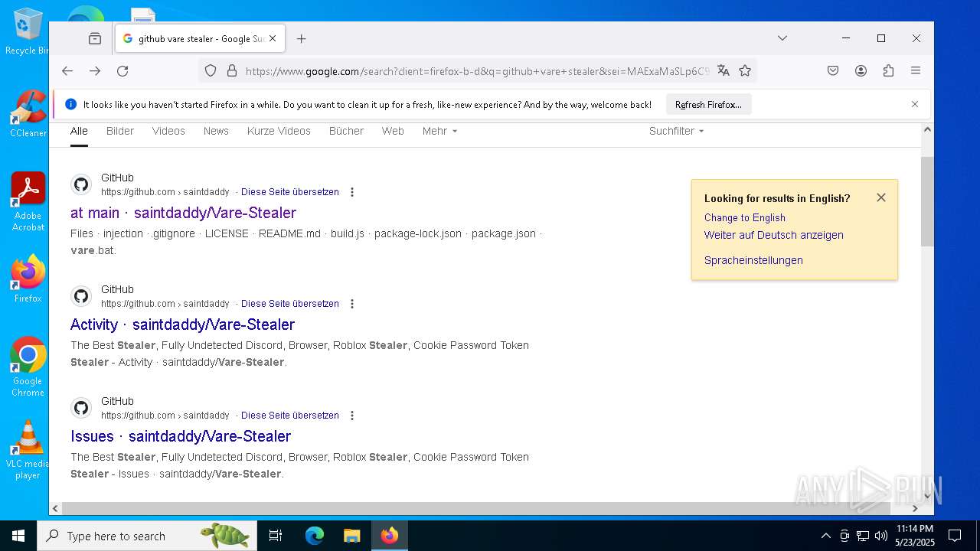This screenshot has width=980, height=551.
Task: Open volume control in system tray
Action: 881,536
